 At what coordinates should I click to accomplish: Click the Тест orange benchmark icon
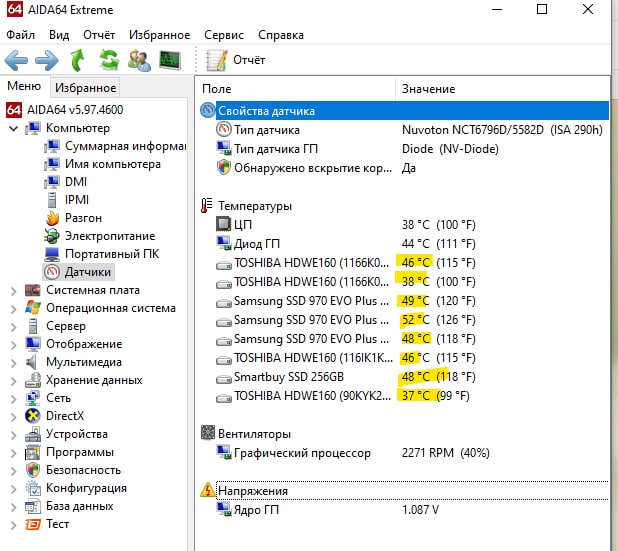pyautogui.click(x=33, y=524)
